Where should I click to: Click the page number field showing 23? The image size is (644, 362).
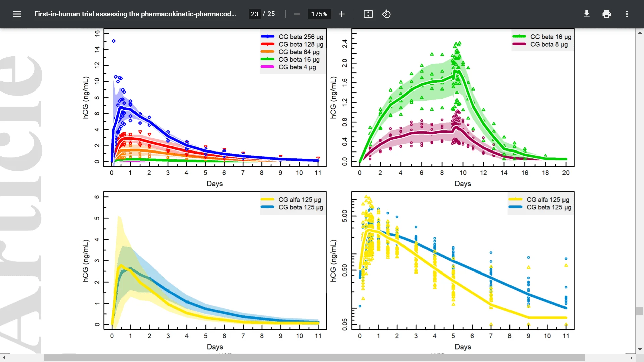pyautogui.click(x=254, y=14)
